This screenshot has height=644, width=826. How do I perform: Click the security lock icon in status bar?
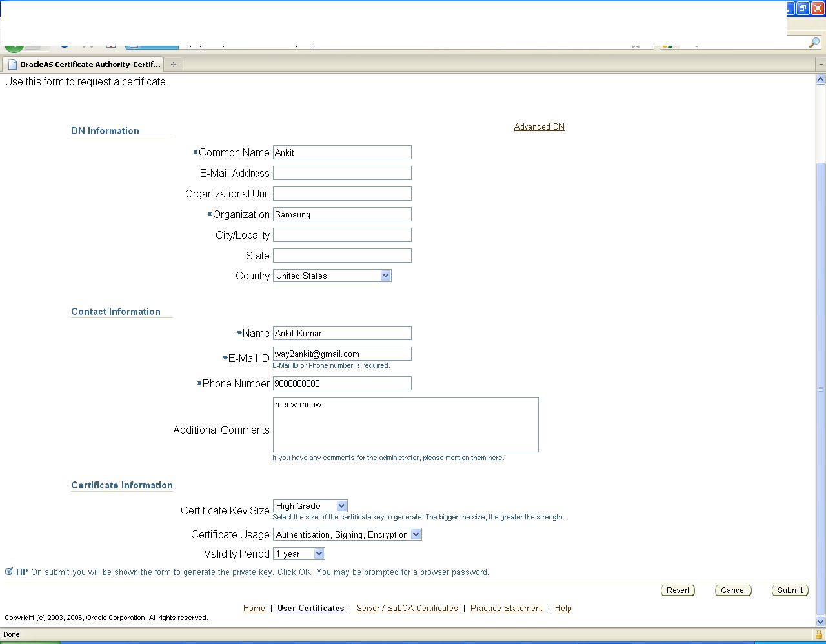[818, 634]
